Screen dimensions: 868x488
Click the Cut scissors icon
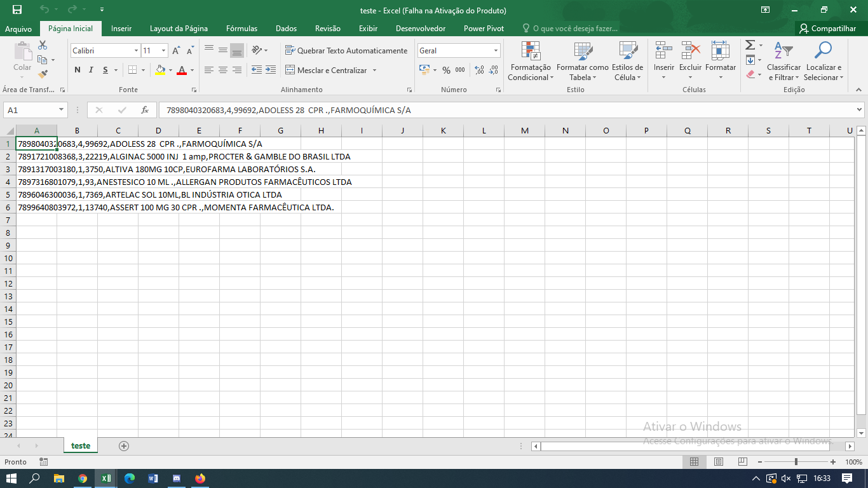[43, 45]
